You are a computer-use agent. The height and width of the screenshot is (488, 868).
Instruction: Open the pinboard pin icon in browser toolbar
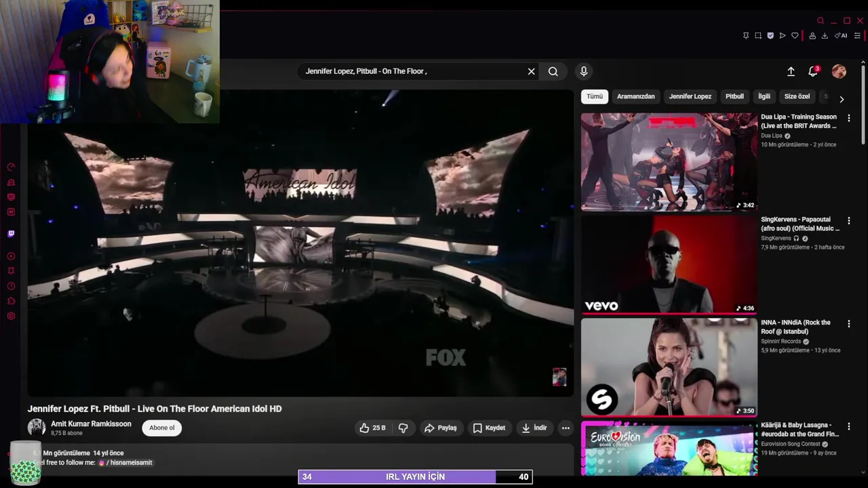tap(746, 36)
